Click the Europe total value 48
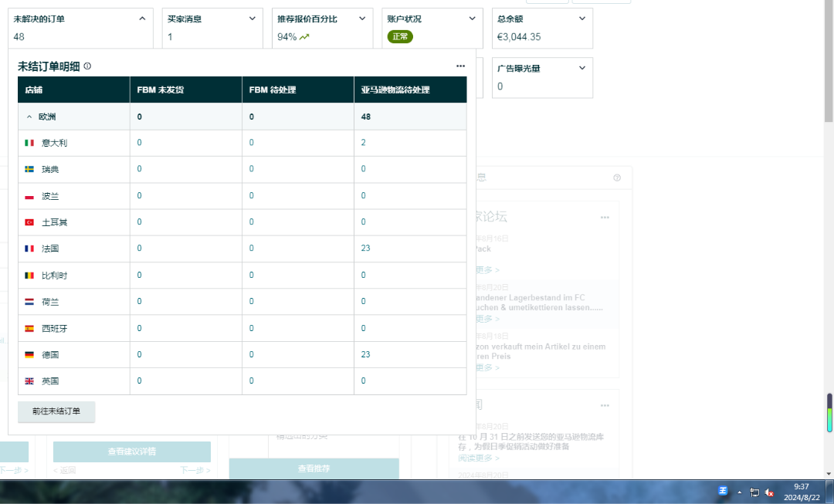 pos(366,117)
